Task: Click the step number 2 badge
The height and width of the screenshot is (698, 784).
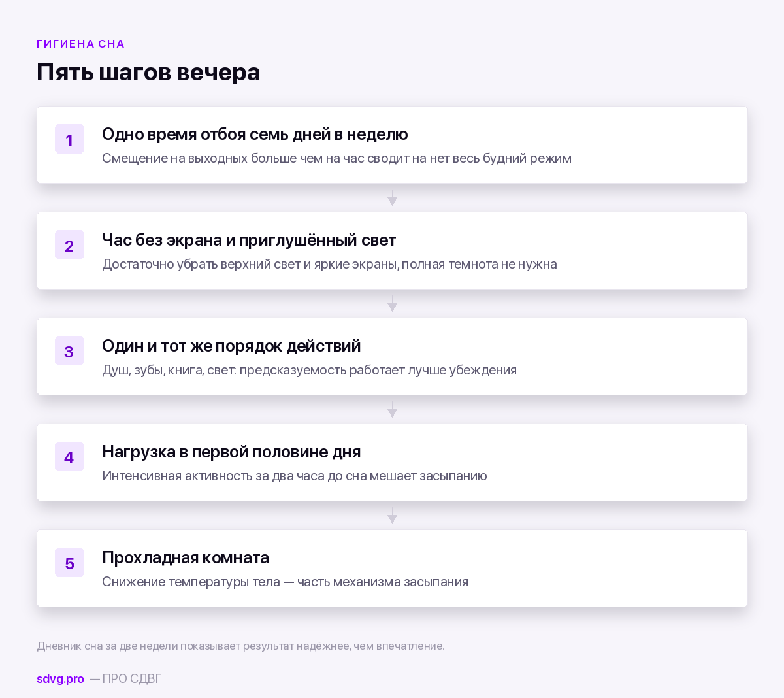Action: pyautogui.click(x=69, y=245)
